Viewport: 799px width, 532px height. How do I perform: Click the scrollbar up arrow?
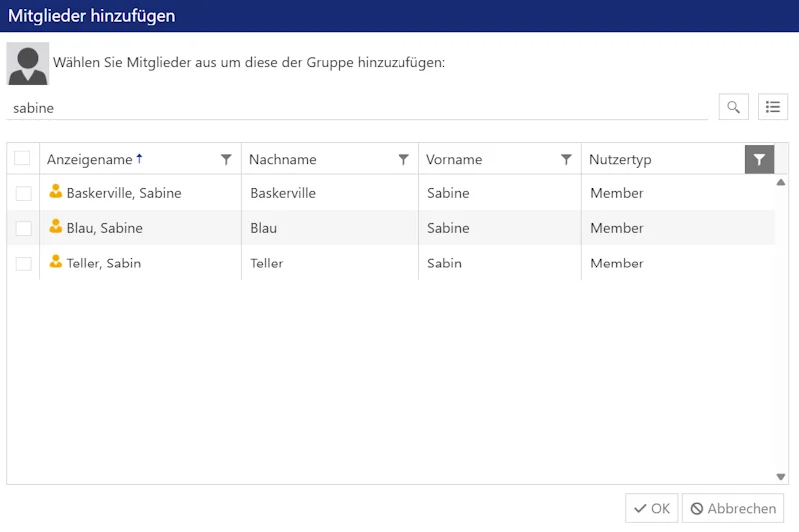coord(781,182)
